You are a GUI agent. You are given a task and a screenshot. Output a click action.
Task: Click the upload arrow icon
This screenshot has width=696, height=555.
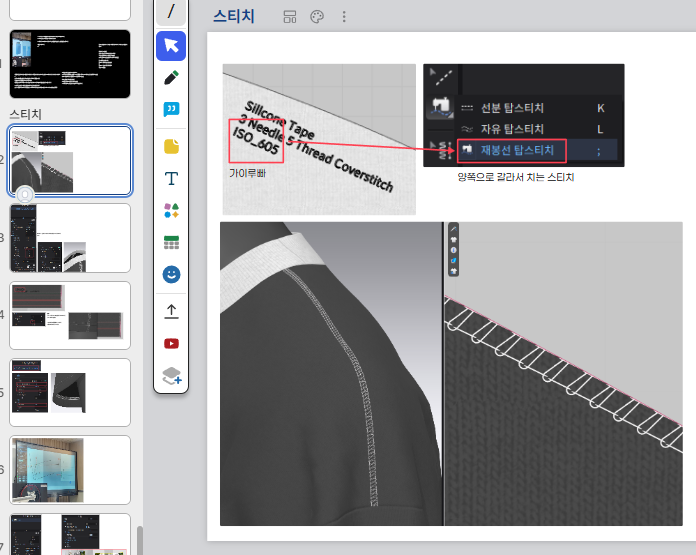(x=171, y=311)
